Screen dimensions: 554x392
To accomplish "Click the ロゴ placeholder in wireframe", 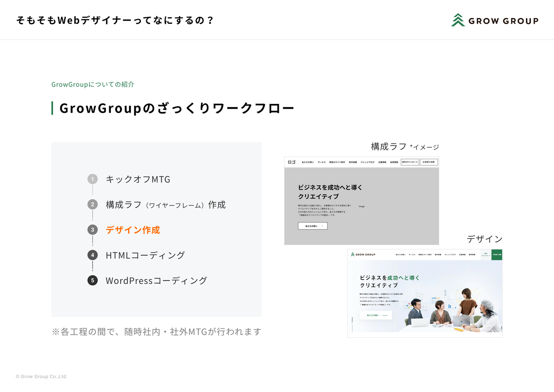I will point(292,162).
